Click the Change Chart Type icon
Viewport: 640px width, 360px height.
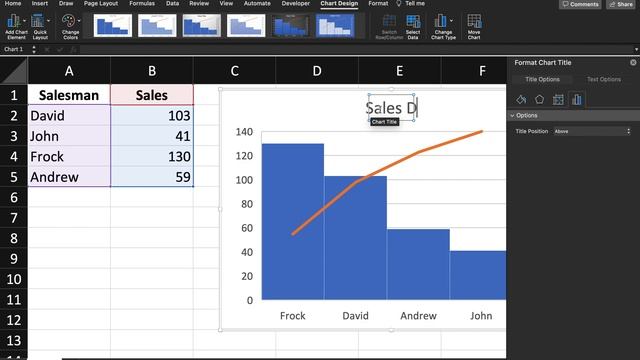[x=441, y=20]
